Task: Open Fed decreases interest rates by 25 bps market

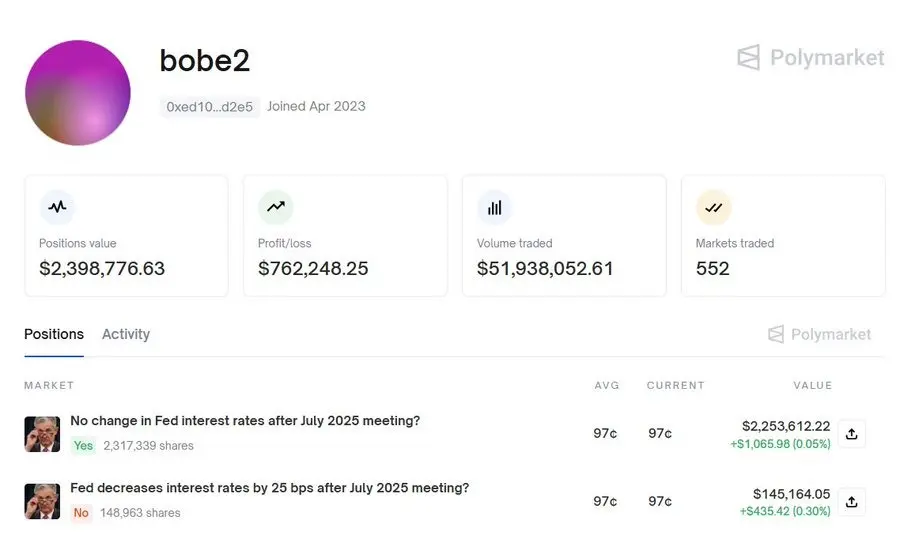Action: 269,488
